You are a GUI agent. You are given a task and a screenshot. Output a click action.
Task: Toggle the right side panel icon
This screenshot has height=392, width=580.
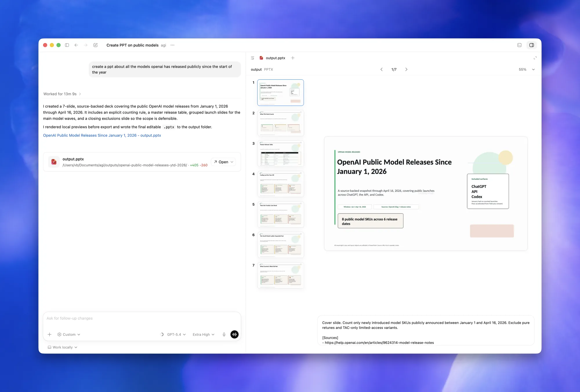click(x=532, y=45)
